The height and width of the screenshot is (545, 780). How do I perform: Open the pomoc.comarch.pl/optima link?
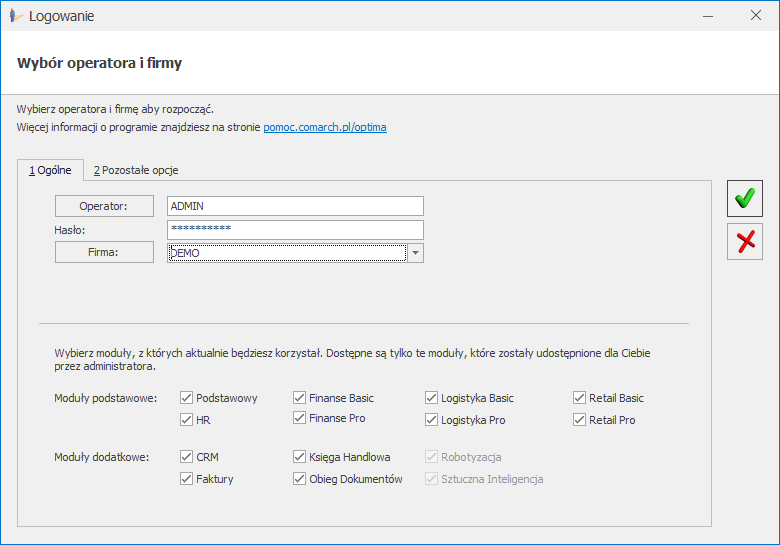(x=325, y=128)
